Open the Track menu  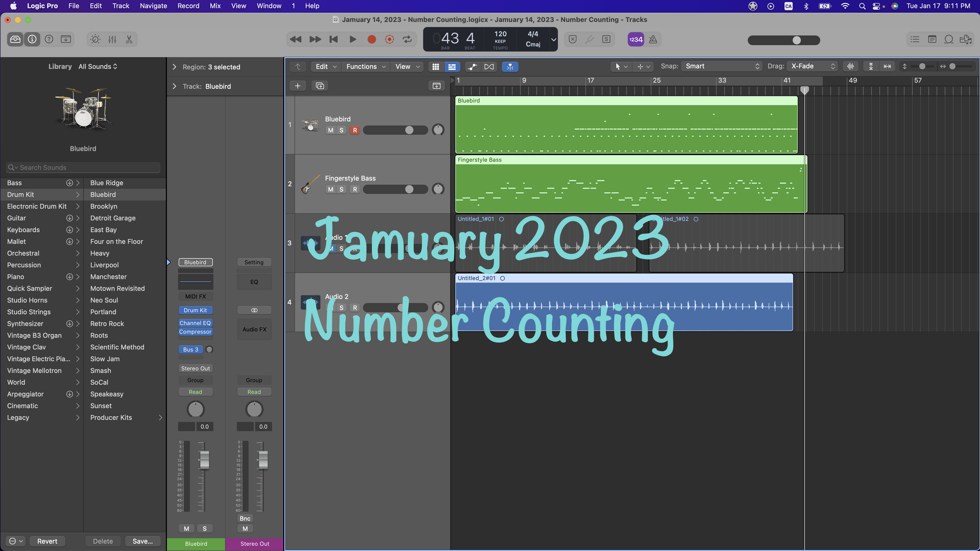(x=121, y=6)
